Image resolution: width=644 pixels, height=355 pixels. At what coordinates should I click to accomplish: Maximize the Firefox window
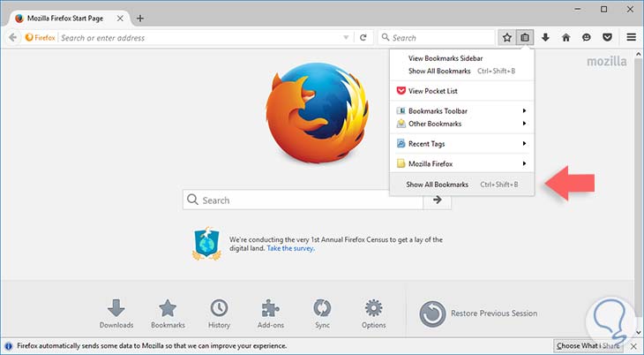click(x=603, y=9)
